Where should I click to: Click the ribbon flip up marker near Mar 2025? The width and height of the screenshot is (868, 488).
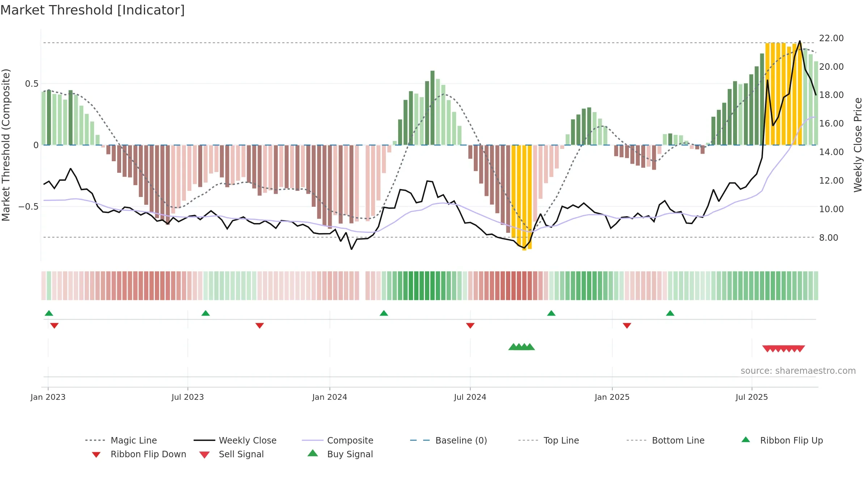click(670, 313)
